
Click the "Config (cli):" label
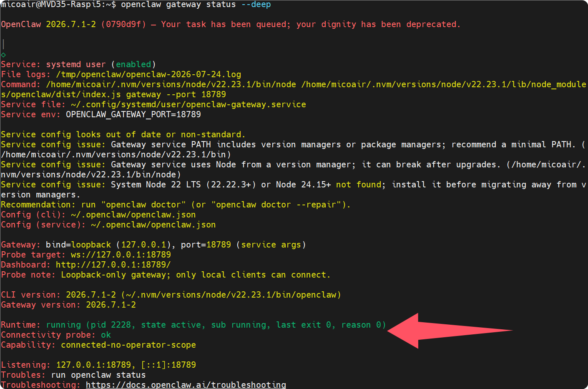pyautogui.click(x=33, y=215)
